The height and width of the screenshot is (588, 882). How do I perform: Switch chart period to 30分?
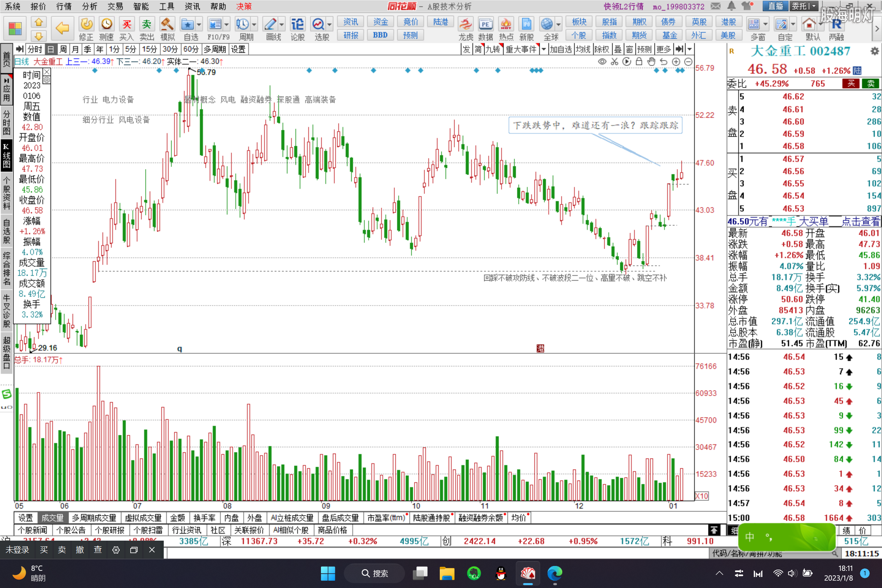pos(170,49)
